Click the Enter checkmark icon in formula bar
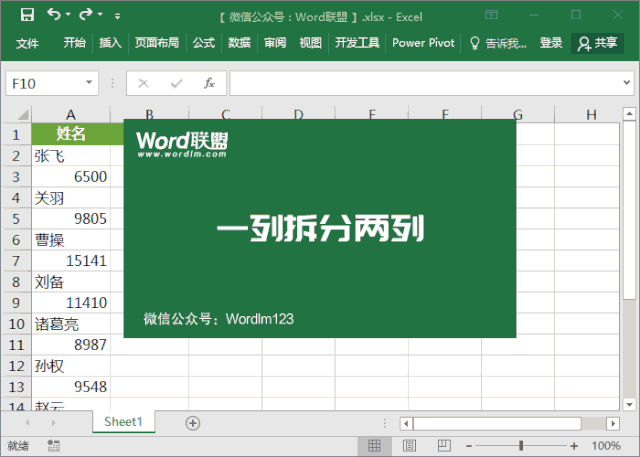This screenshot has height=457, width=640. [176, 84]
